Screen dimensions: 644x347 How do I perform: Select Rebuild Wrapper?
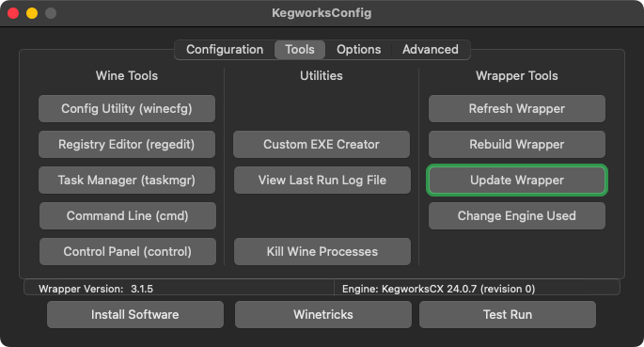517,144
